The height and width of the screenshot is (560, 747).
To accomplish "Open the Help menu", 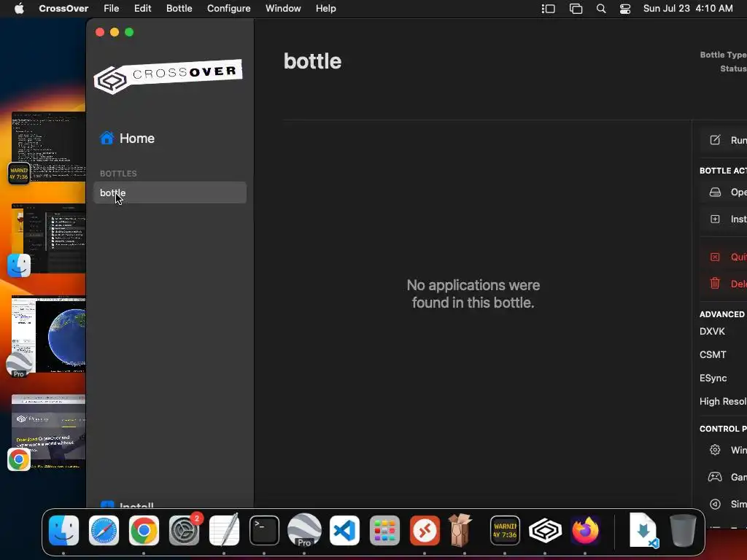I will 326,9.
